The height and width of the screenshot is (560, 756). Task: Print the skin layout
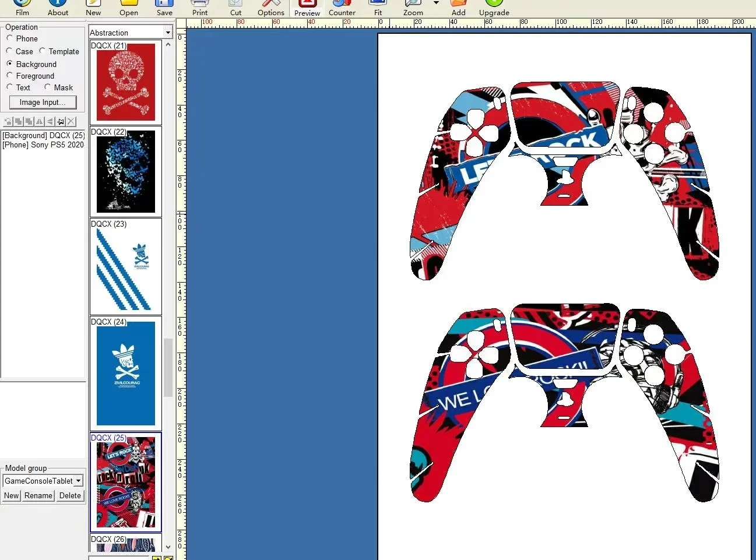click(200, 8)
